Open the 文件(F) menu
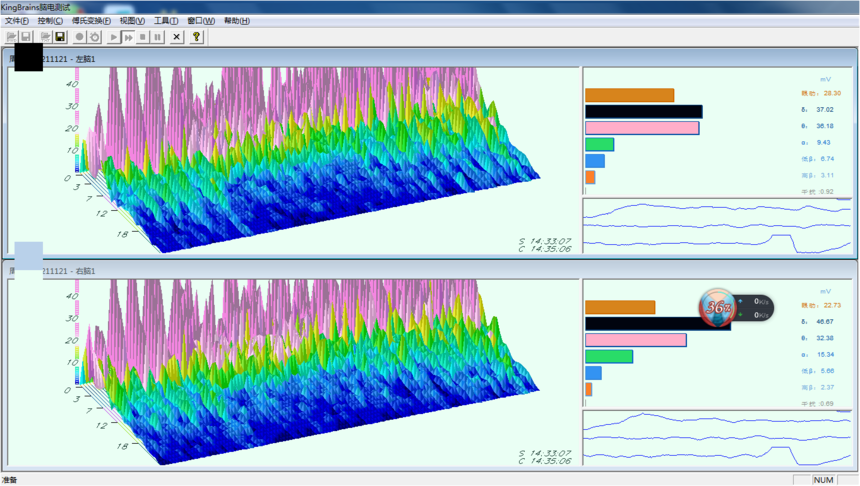860x486 pixels. point(16,21)
